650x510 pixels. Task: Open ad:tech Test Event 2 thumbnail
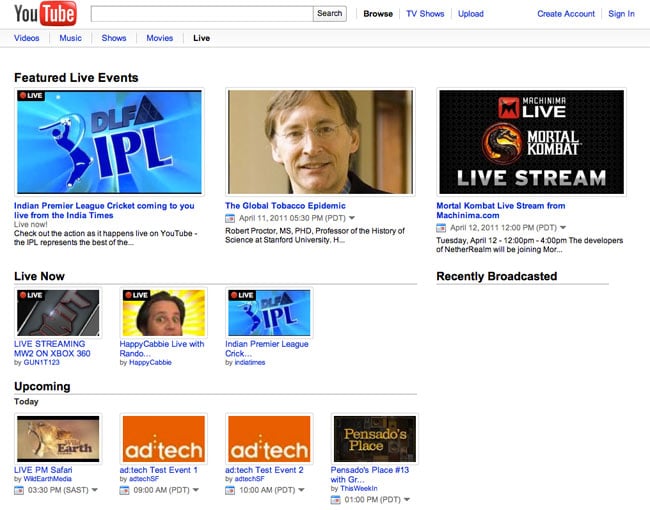tap(269, 439)
